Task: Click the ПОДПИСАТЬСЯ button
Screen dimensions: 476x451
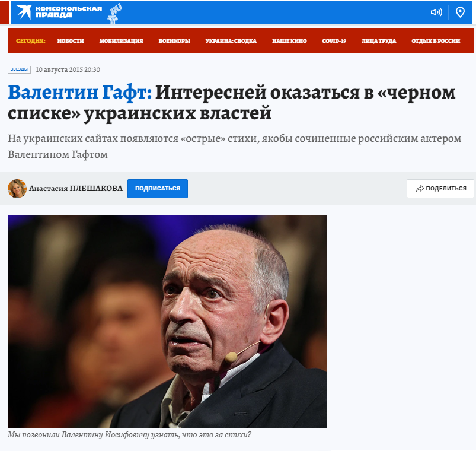Action: (x=158, y=189)
